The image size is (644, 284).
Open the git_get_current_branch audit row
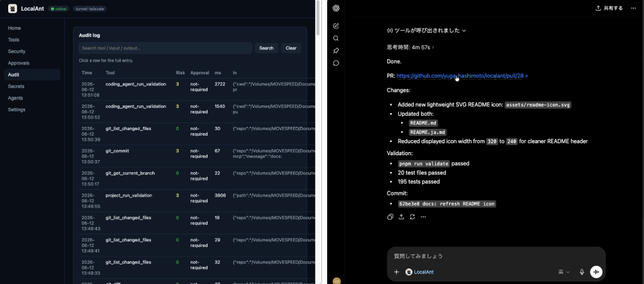197,178
